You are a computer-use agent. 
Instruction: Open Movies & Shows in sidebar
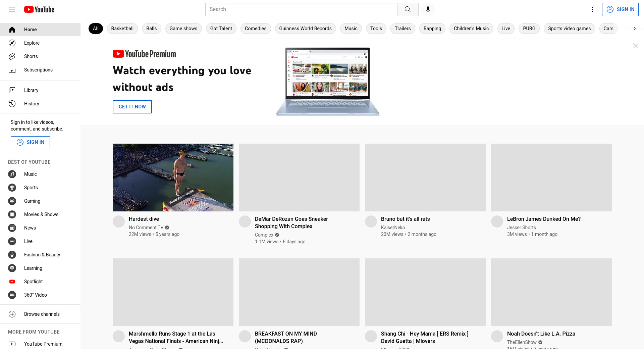click(40, 214)
